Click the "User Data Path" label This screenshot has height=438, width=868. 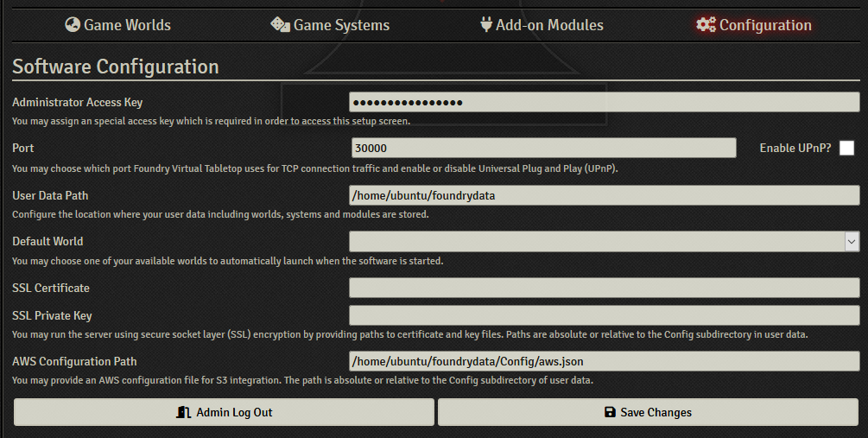click(50, 195)
